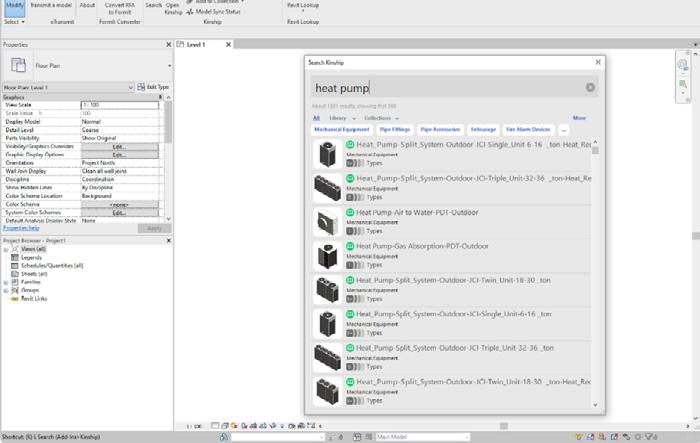
Task: Click the View Scale value field
Action: pyautogui.click(x=120, y=105)
